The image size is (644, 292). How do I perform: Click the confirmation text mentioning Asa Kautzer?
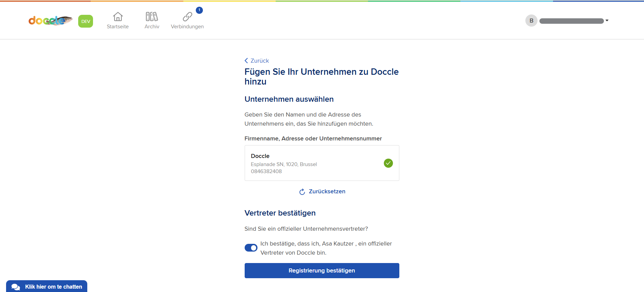tap(326, 248)
